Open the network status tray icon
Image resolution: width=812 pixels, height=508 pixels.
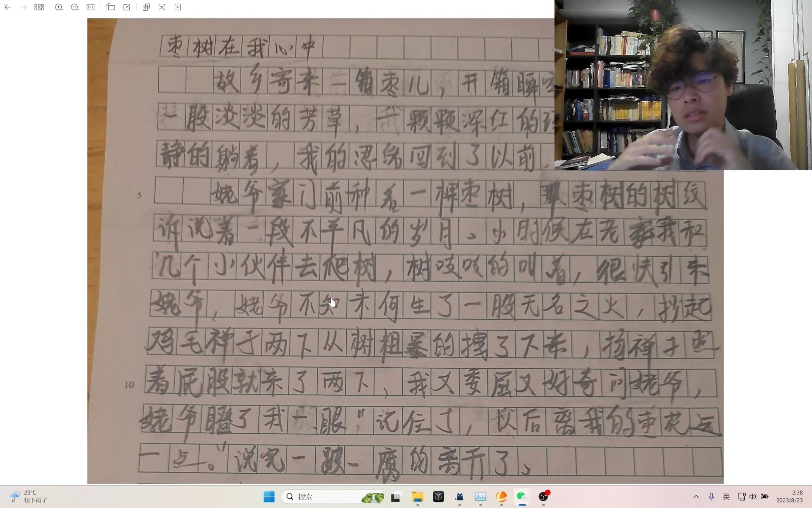pyautogui.click(x=742, y=497)
